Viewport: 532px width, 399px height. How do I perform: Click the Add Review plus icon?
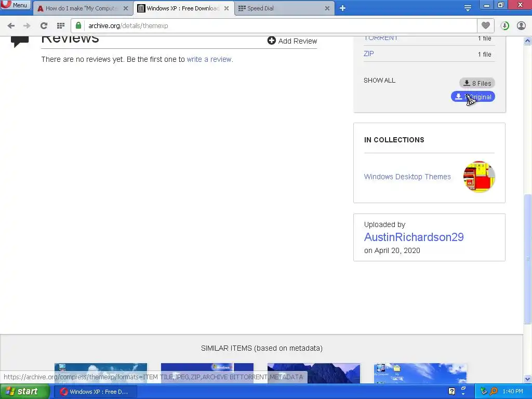point(271,41)
